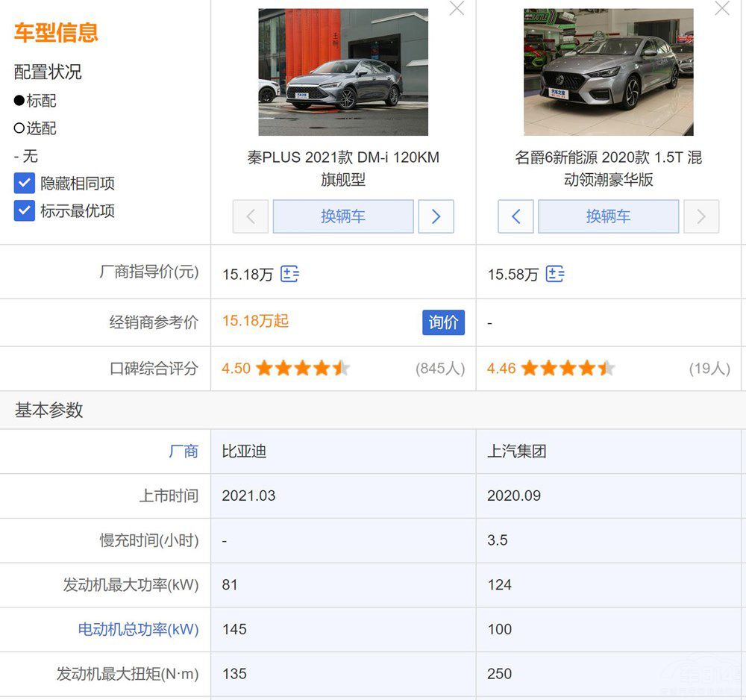Click the right arrow to switch 秦PLUS trim
Screen dimensions: 746x700
pyautogui.click(x=436, y=216)
